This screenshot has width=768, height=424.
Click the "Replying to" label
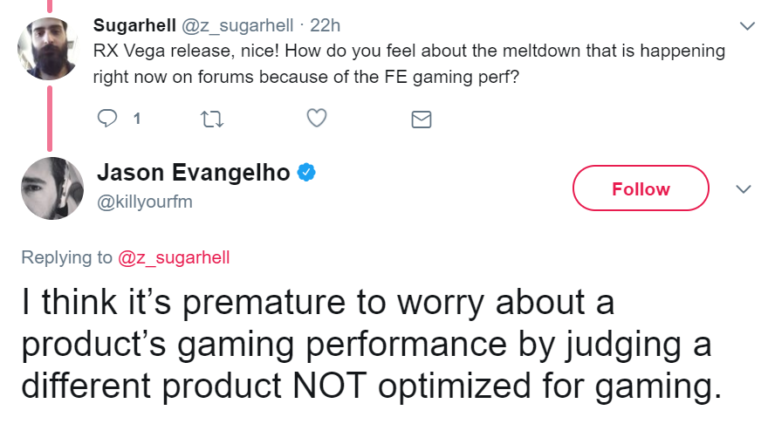[67, 257]
